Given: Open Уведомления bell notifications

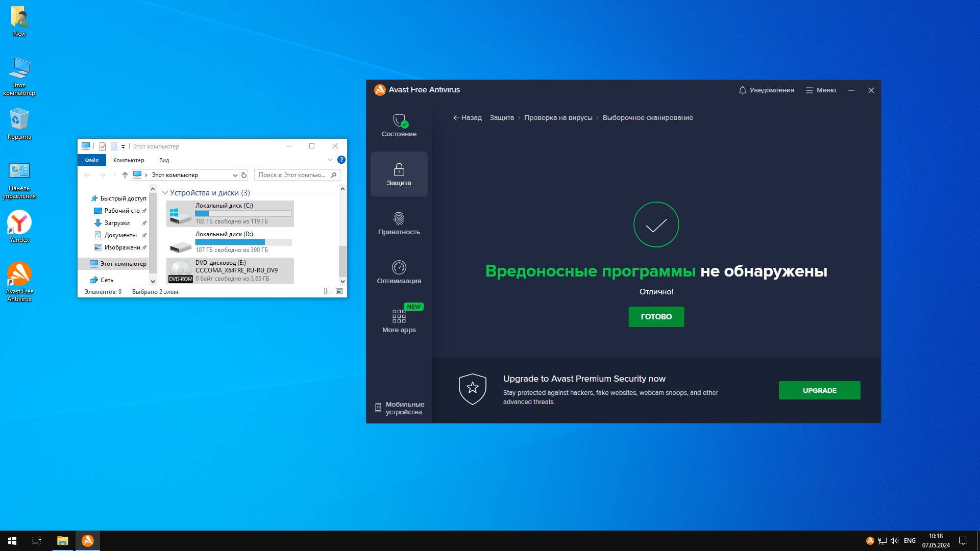Looking at the screenshot, I should pos(766,90).
